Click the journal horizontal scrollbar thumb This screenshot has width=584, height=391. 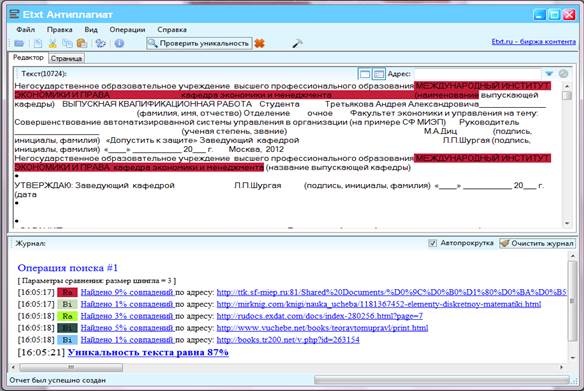pyautogui.click(x=71, y=367)
